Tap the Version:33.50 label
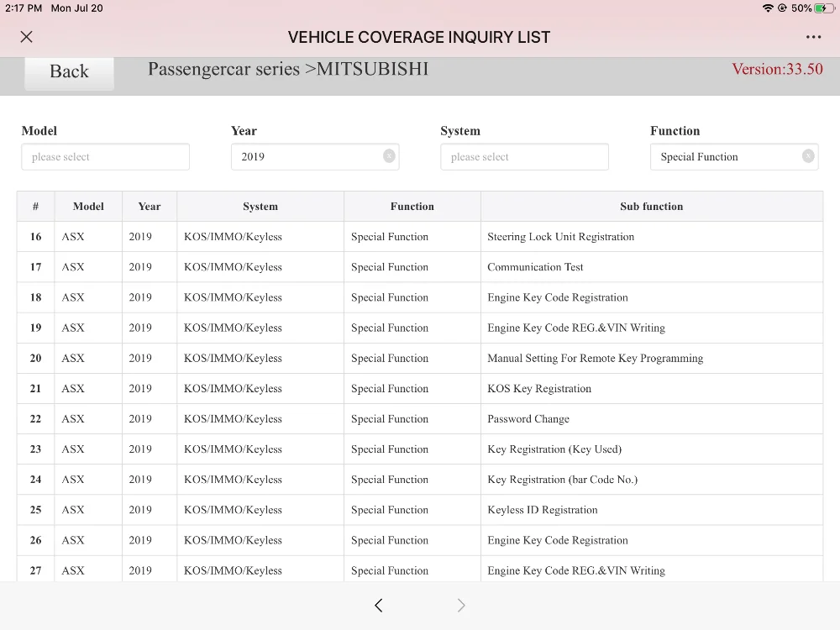 (x=777, y=69)
